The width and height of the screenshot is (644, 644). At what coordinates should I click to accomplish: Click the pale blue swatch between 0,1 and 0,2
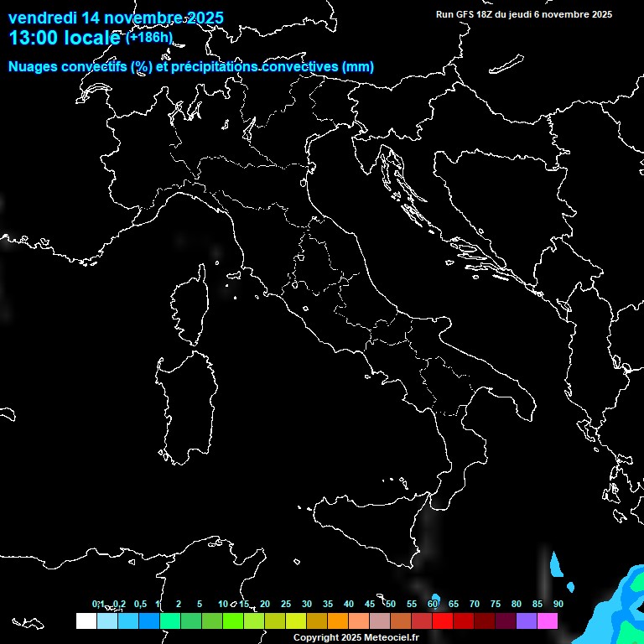(107, 621)
